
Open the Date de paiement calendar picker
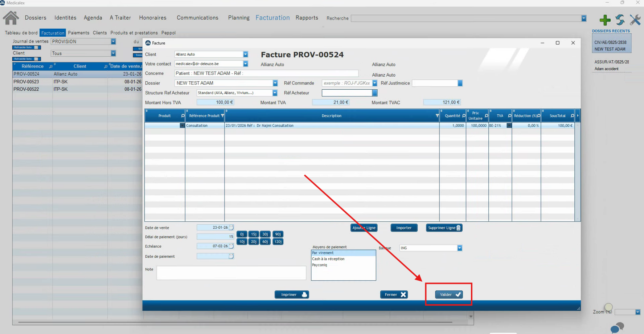231,256
